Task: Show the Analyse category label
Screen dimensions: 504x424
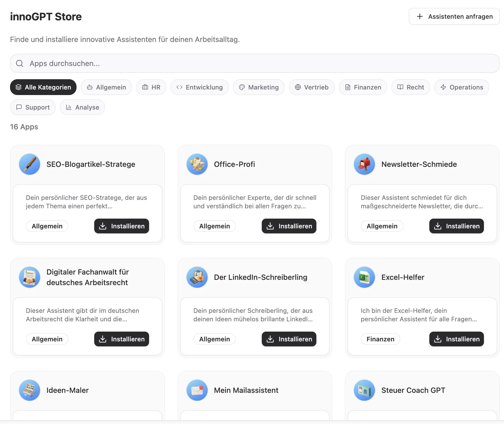Action: coord(87,107)
